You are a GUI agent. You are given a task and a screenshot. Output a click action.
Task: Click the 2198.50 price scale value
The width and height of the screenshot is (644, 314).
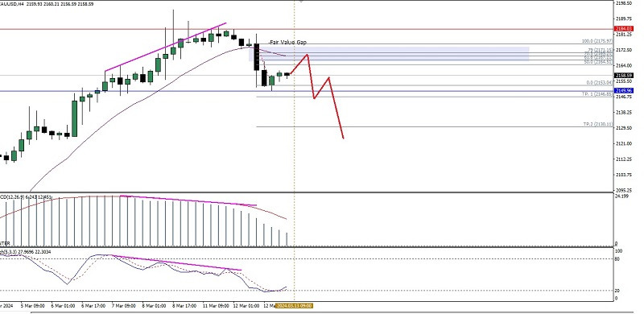[x=623, y=3]
